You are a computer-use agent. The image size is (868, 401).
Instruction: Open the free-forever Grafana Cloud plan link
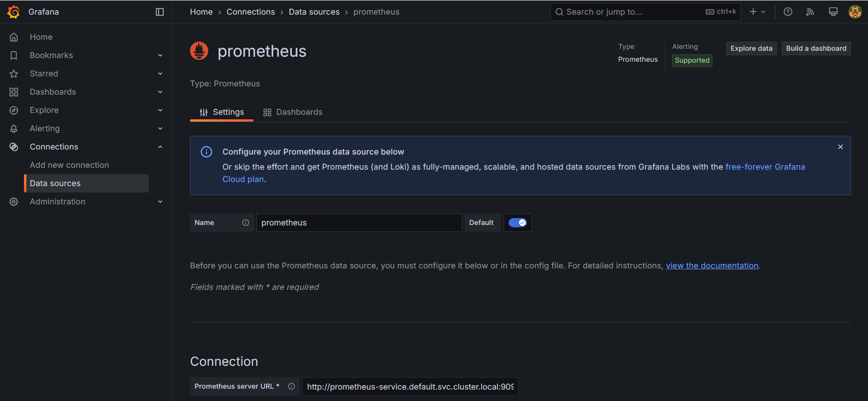[765, 167]
